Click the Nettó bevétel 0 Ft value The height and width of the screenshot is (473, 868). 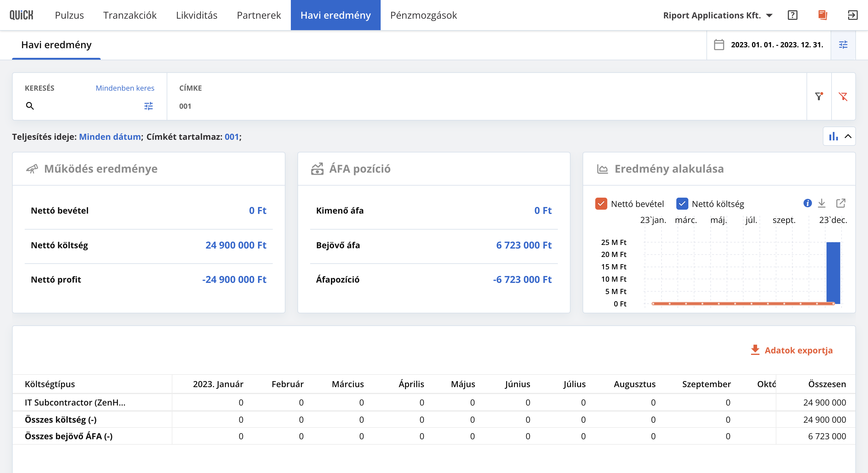coord(258,211)
